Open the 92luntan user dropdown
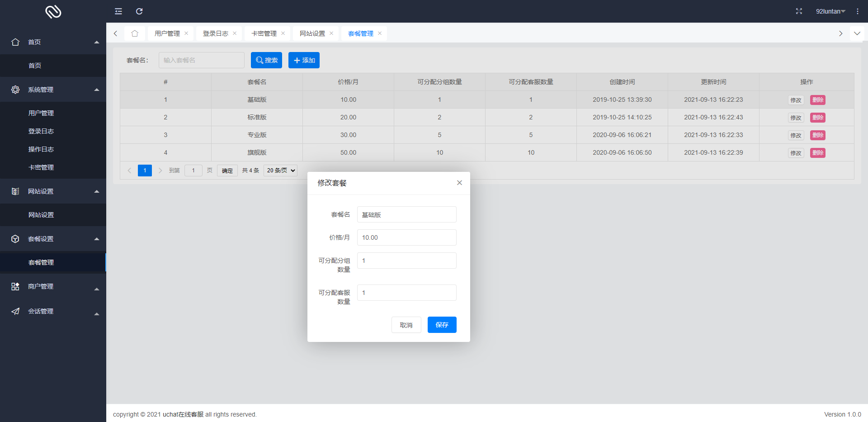 pyautogui.click(x=830, y=11)
